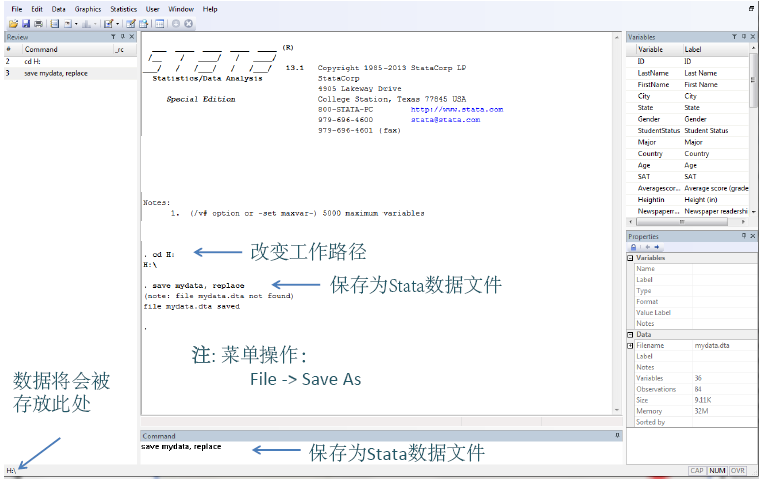The image size is (762, 480).
Task: Select the Gender variable row
Action: coord(688,120)
